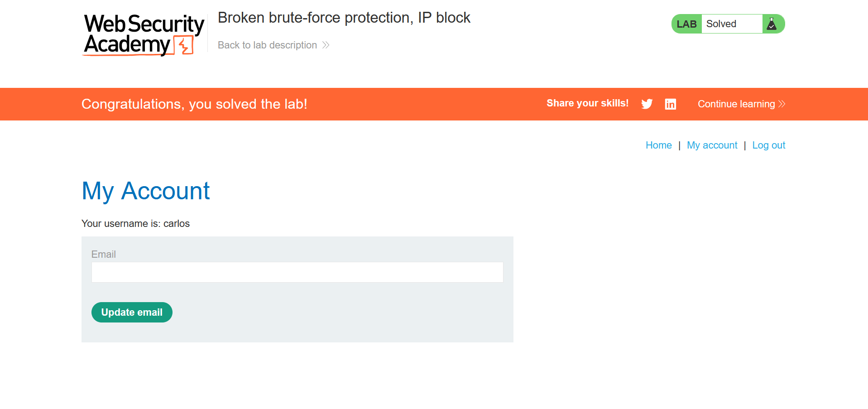
Task: Click the Share your skills text
Action: (587, 103)
